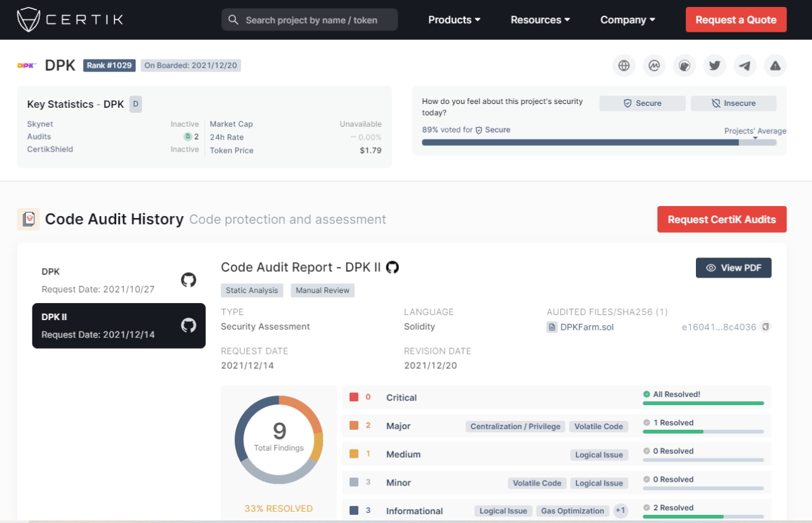
Task: Open the View PDF report button
Action: (x=733, y=268)
